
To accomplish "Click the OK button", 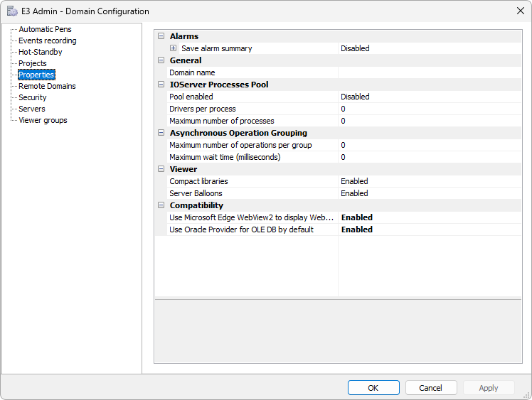I will [x=373, y=387].
